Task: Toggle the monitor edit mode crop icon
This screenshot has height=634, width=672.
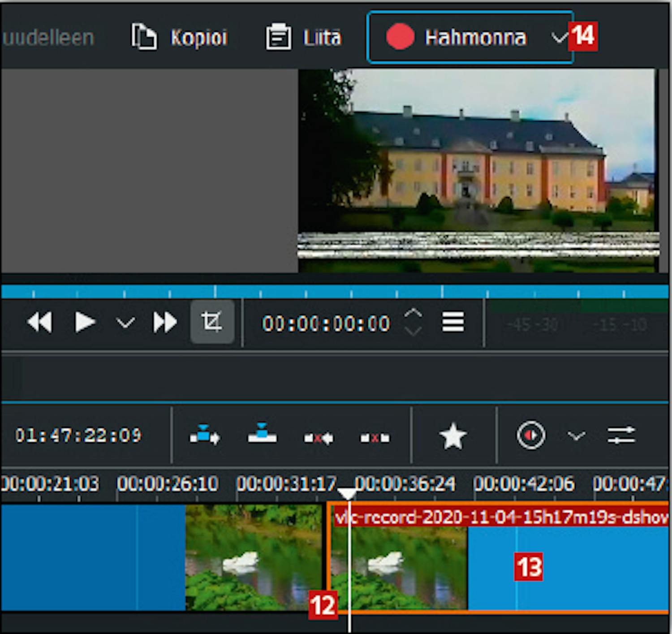Action: click(x=212, y=322)
